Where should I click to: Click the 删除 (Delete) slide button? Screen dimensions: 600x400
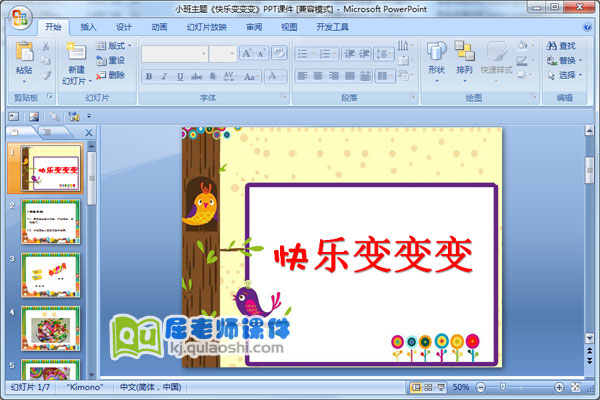[x=110, y=75]
